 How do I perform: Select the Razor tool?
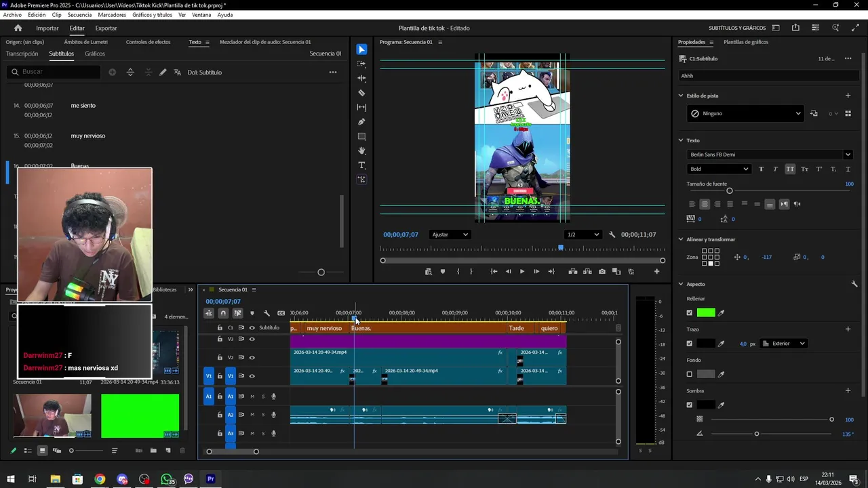coord(361,93)
